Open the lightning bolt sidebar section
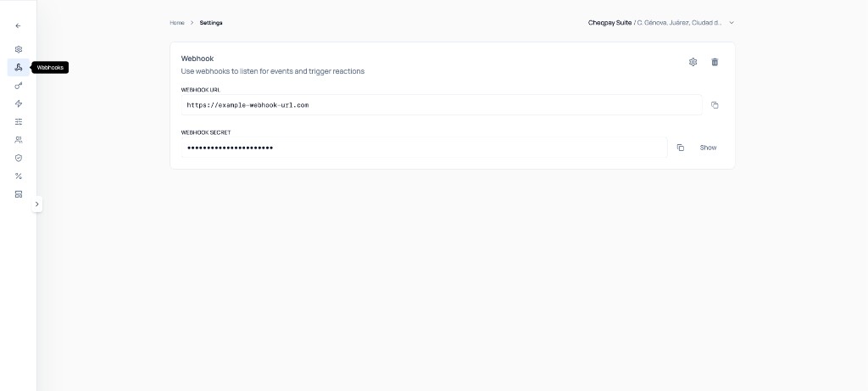 tap(19, 103)
